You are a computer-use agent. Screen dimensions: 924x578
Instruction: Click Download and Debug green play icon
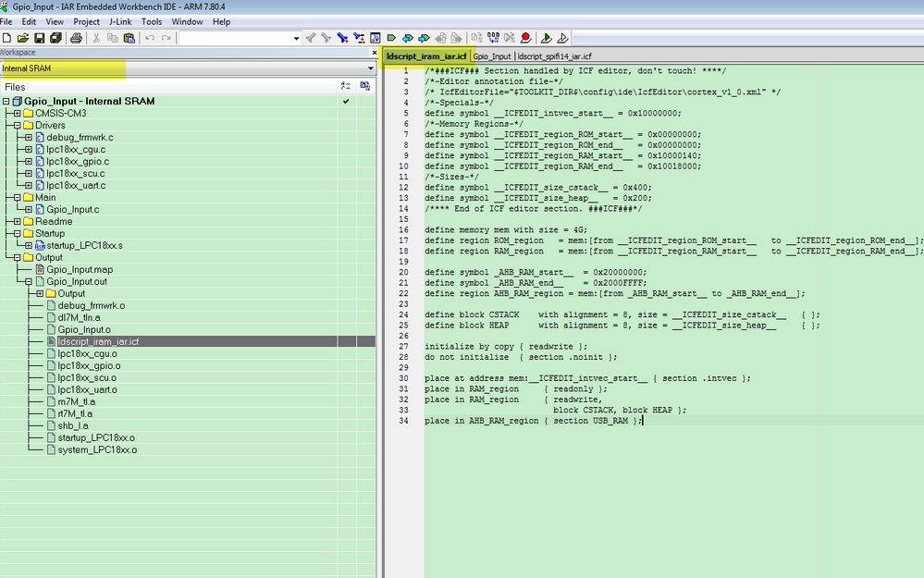coord(547,38)
